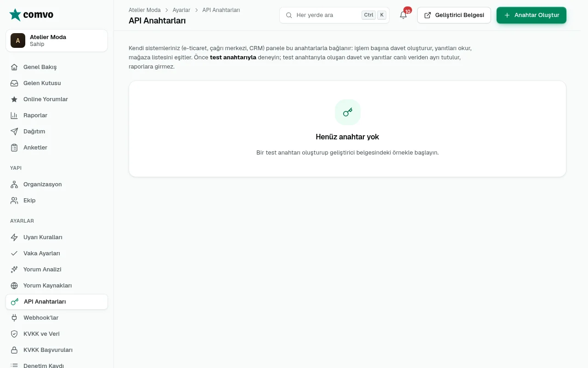Click the Dağıtım paper plane icon

tap(14, 132)
